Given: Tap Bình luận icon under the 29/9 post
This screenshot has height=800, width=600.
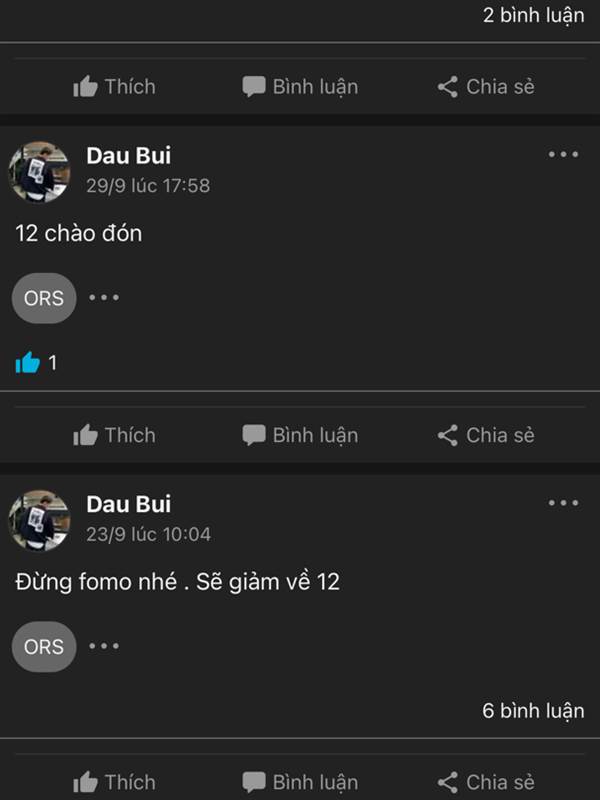Looking at the screenshot, I should point(255,435).
